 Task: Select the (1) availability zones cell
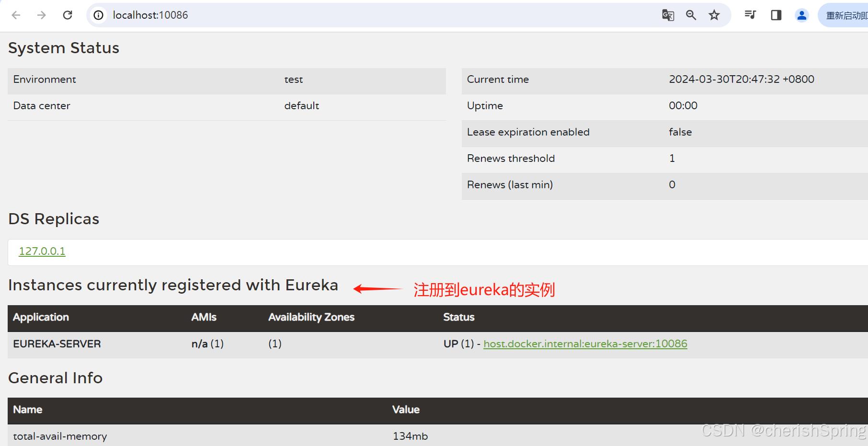[275, 344]
